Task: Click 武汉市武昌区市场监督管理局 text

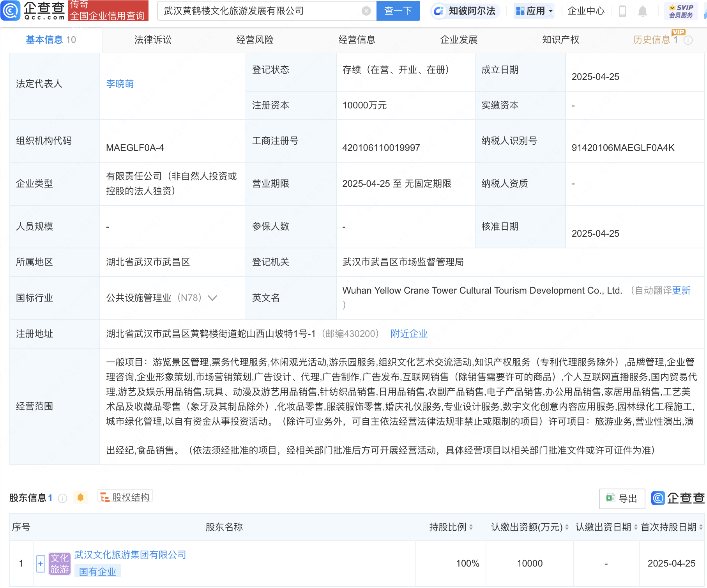Action: tap(403, 262)
